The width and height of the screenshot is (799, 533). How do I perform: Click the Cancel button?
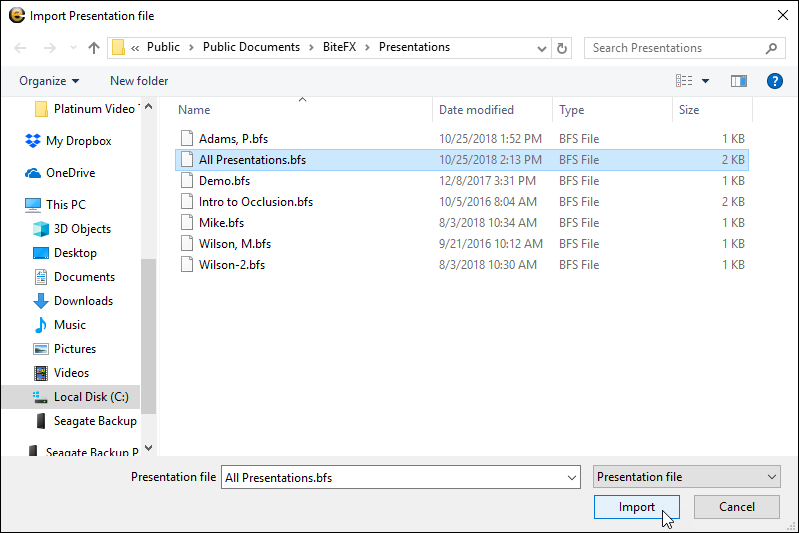736,507
